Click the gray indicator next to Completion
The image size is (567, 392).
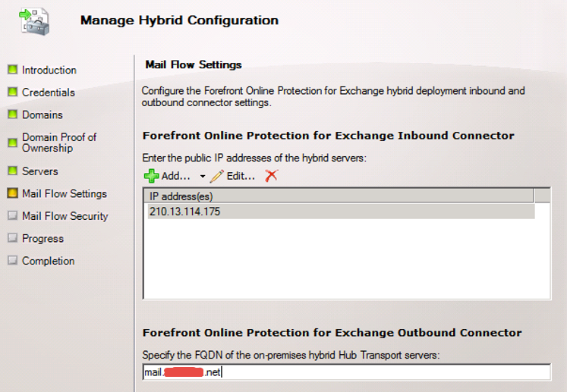pos(12,261)
